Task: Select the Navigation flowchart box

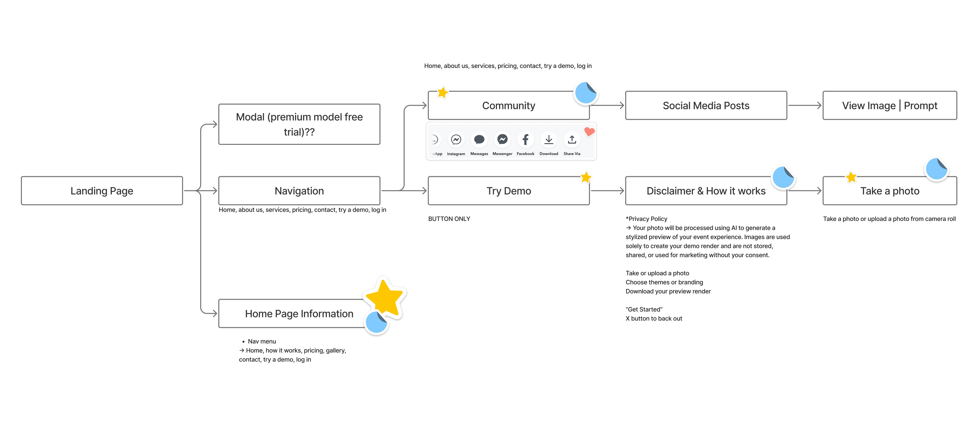Action: pos(299,191)
